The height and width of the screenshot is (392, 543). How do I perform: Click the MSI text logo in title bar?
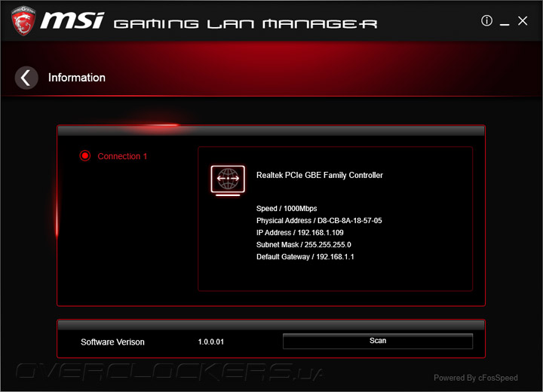pos(72,20)
